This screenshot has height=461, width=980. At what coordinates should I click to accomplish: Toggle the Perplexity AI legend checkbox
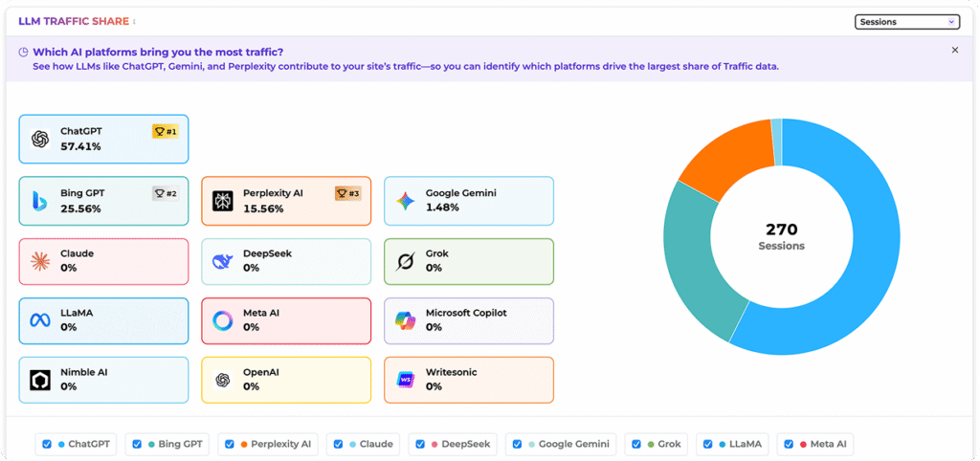point(230,445)
